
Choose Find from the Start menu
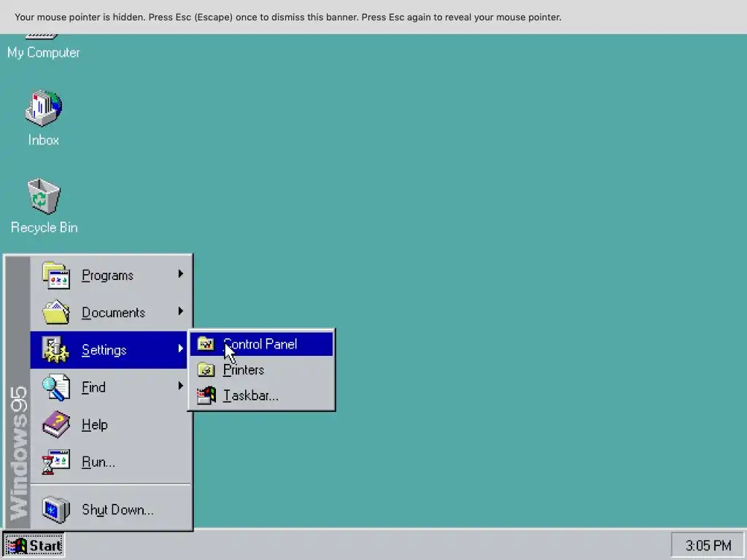tap(110, 387)
